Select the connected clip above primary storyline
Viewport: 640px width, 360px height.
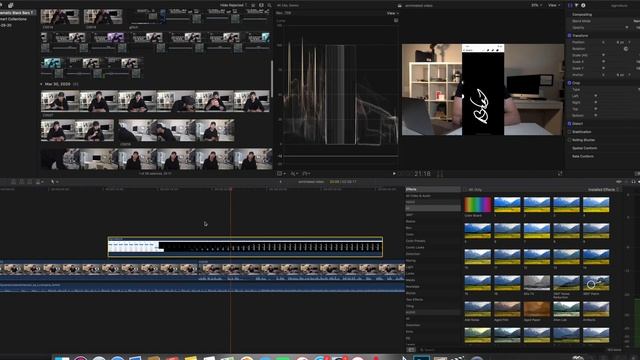245,247
